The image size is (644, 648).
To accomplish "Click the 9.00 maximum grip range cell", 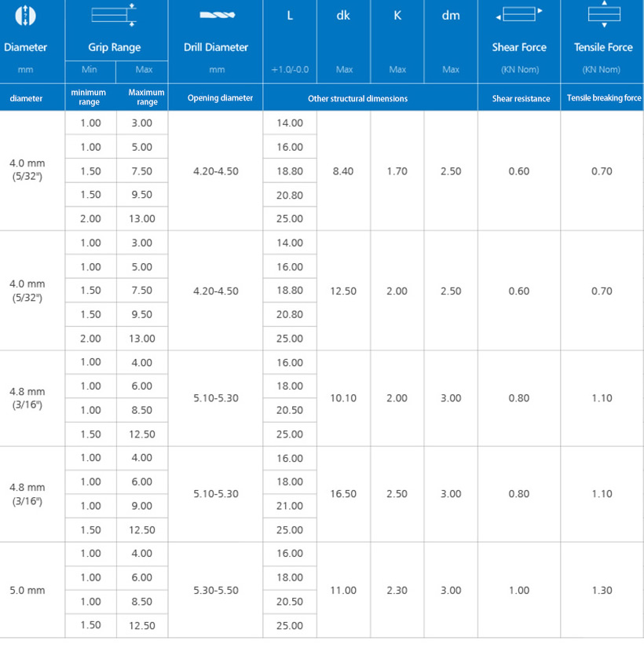I will point(142,506).
